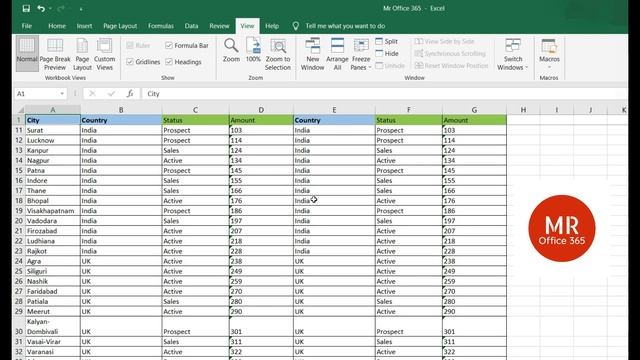Select the Visakhapatnam cell
Screen dimensions: 640x360
[53, 211]
